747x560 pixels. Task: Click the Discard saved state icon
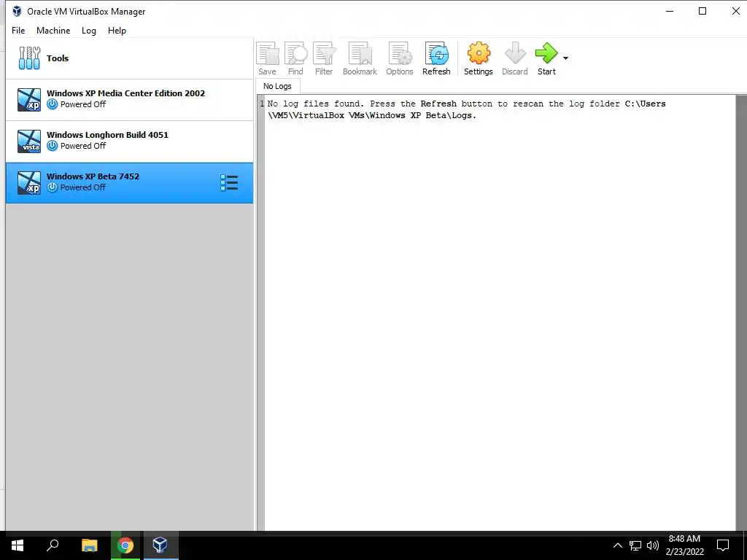point(515,58)
